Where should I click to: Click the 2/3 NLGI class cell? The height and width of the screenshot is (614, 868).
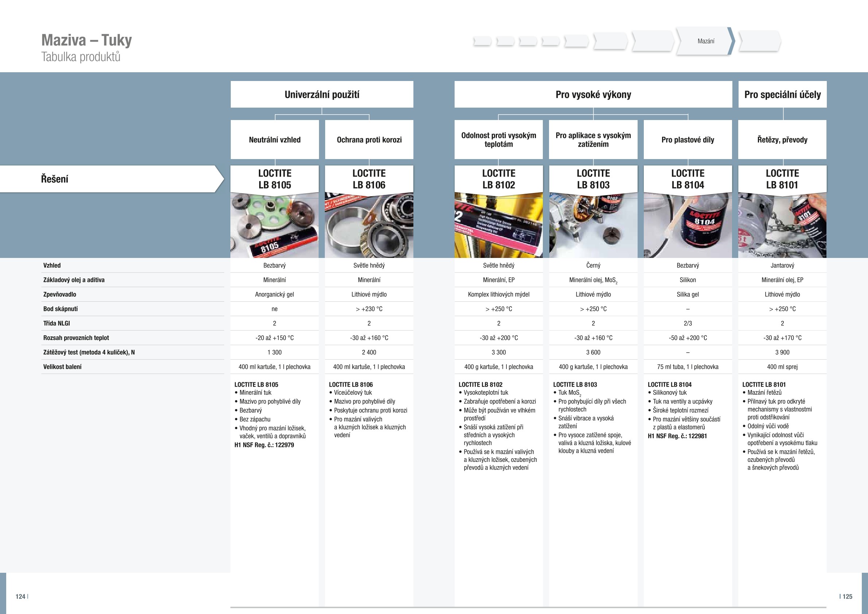coord(688,323)
